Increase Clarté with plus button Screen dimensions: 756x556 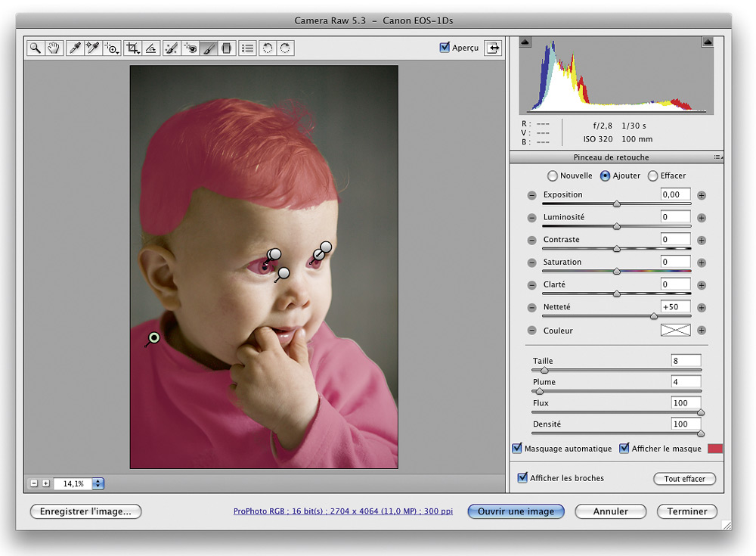(702, 285)
